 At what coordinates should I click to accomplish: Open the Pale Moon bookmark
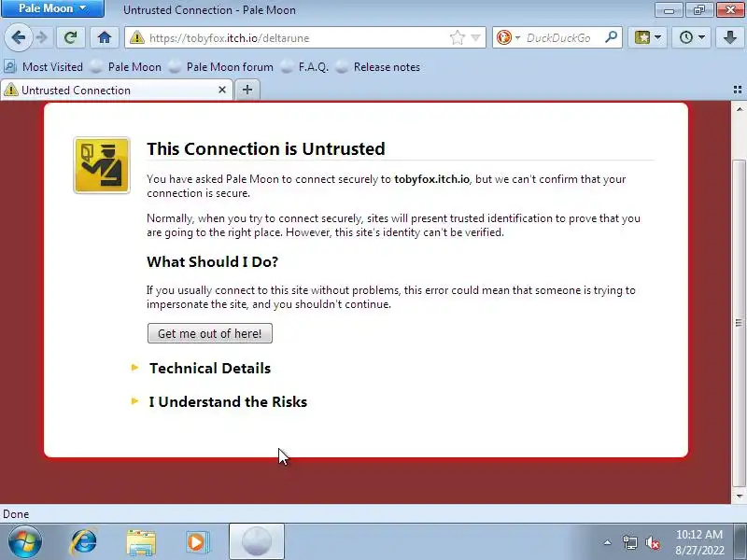click(126, 67)
